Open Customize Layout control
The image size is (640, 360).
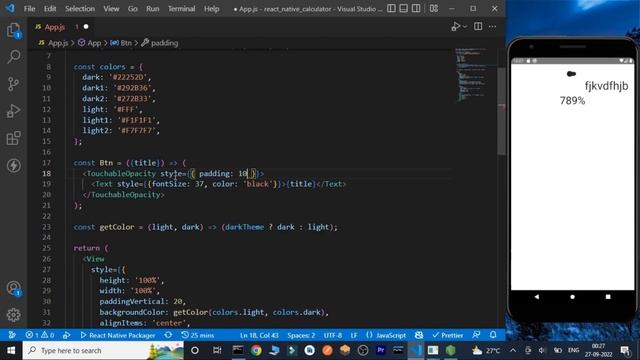tap(434, 9)
